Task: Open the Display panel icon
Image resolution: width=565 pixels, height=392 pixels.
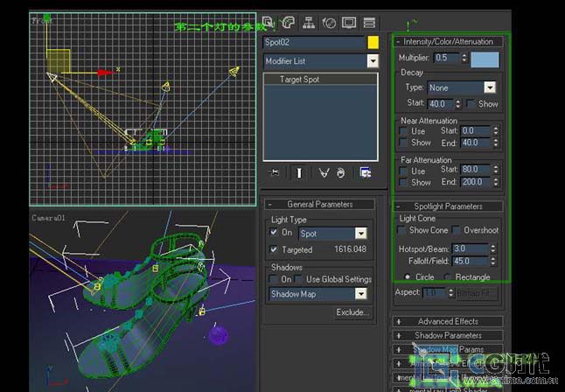Action: (349, 22)
